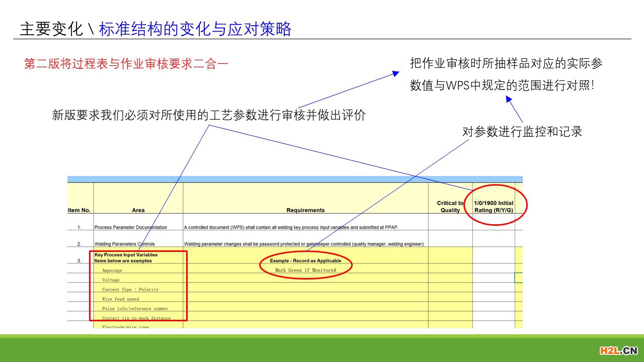
Task: Click the slide title '主要变化 \ 标准结构的变化与应对策略'
Action: tap(155, 29)
